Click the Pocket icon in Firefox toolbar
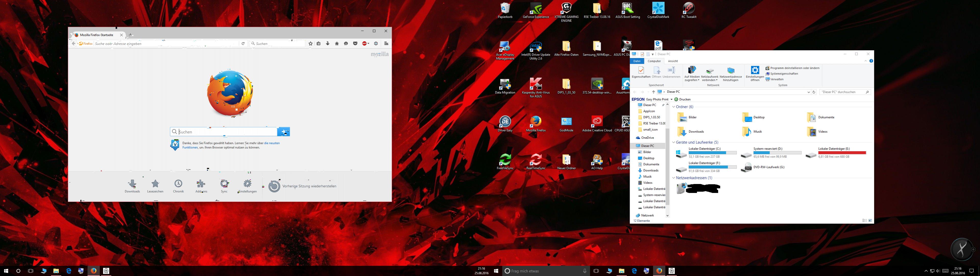 point(355,44)
